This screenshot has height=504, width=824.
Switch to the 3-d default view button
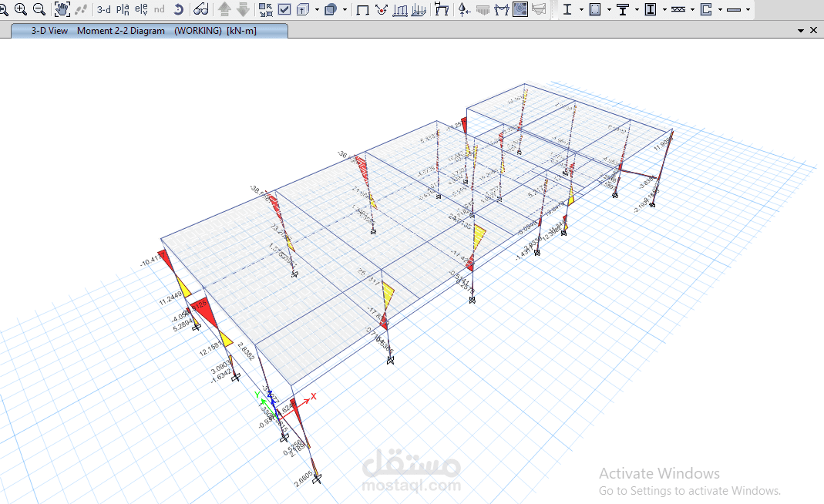click(103, 10)
